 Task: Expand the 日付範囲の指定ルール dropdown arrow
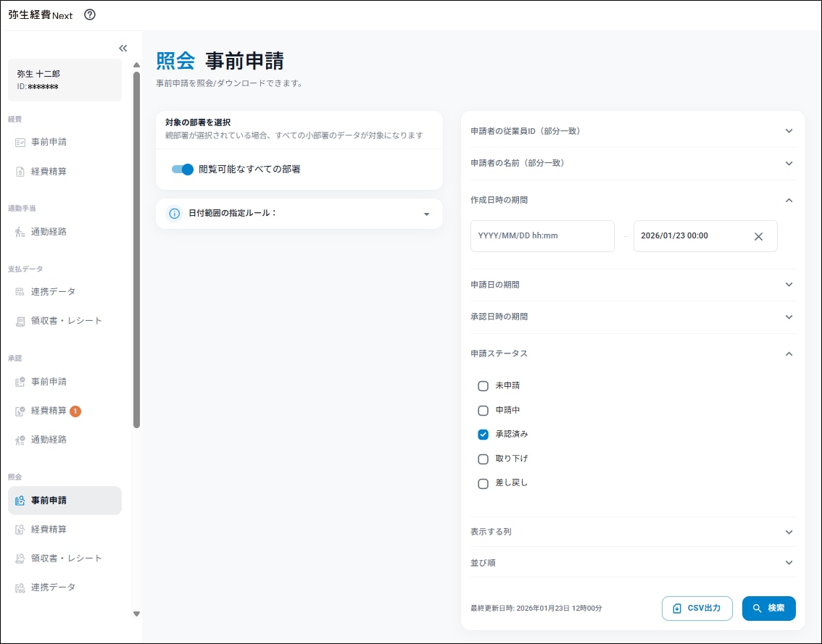[x=426, y=214]
